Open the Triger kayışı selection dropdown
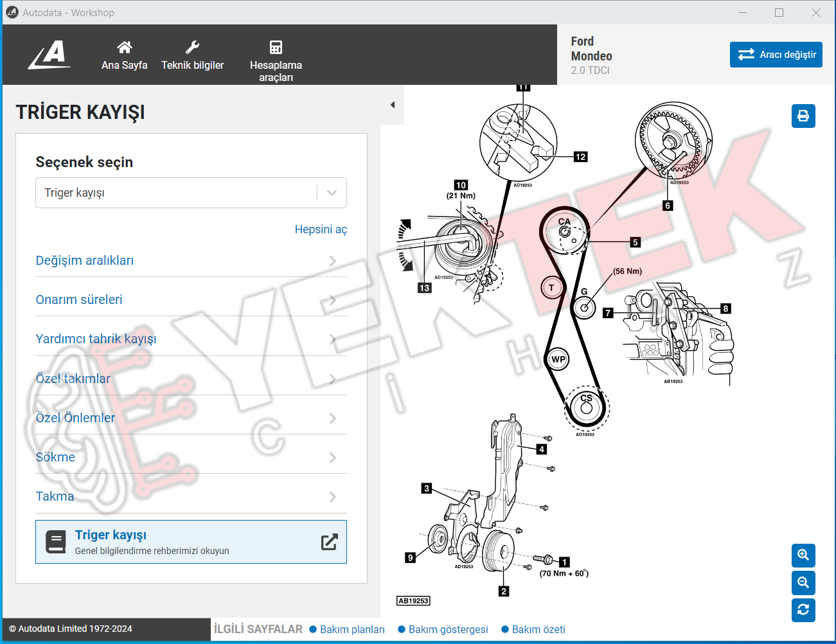The image size is (836, 644). pyautogui.click(x=191, y=193)
